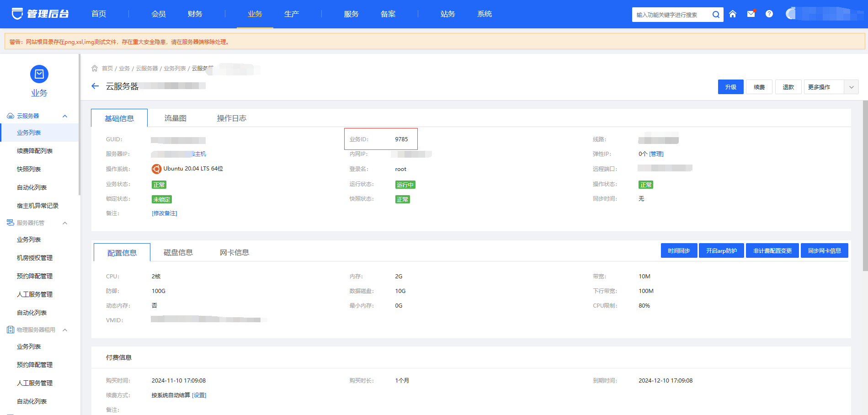Open the 磁盘信息 tab
This screenshot has height=415, width=868.
point(178,253)
